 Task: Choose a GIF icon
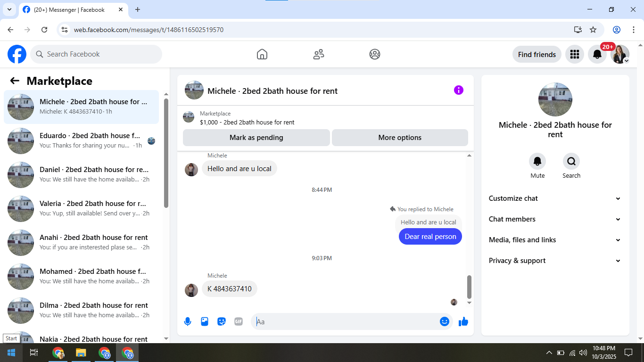click(239, 321)
